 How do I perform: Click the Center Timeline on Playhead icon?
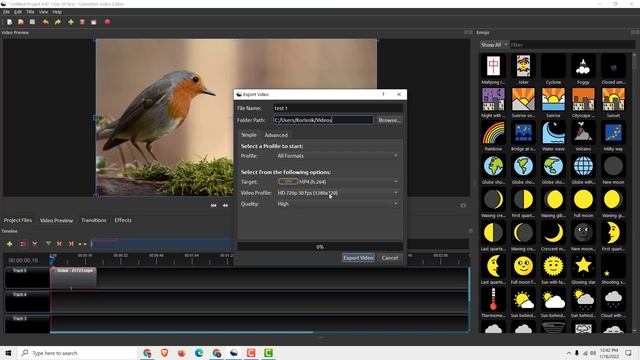tap(82, 244)
